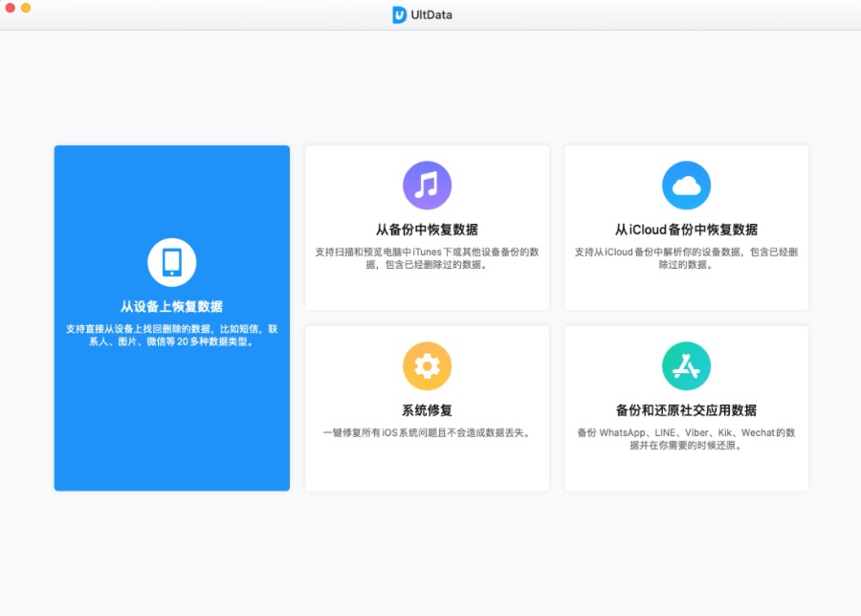Click the blue iCloud cloud icon
This screenshot has width=861, height=616.
click(x=686, y=185)
